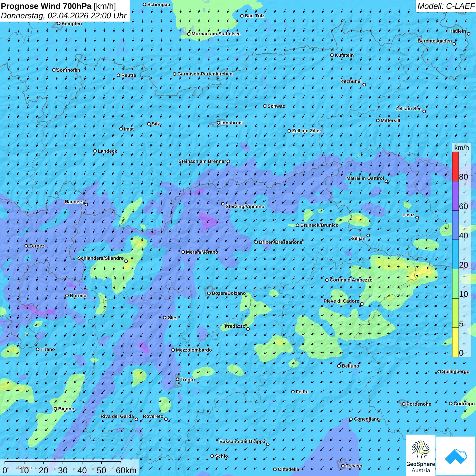The width and height of the screenshot is (476, 476).
Task: Click the 'Bienno' label
Action: (x=66, y=409)
